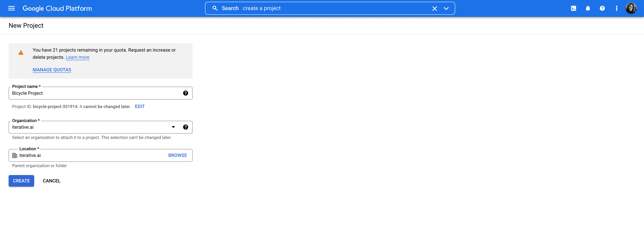This screenshot has height=234, width=644.
Task: Click the Create button
Action: (x=21, y=181)
